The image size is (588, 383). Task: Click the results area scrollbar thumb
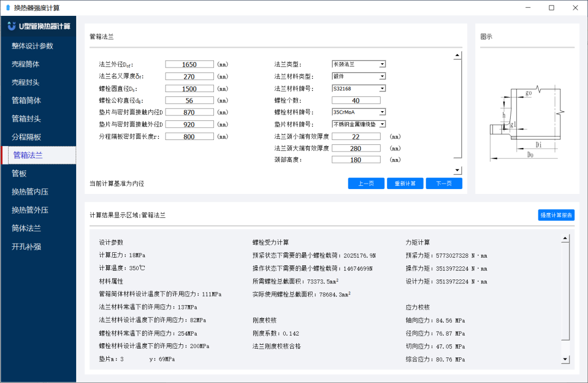click(x=565, y=291)
